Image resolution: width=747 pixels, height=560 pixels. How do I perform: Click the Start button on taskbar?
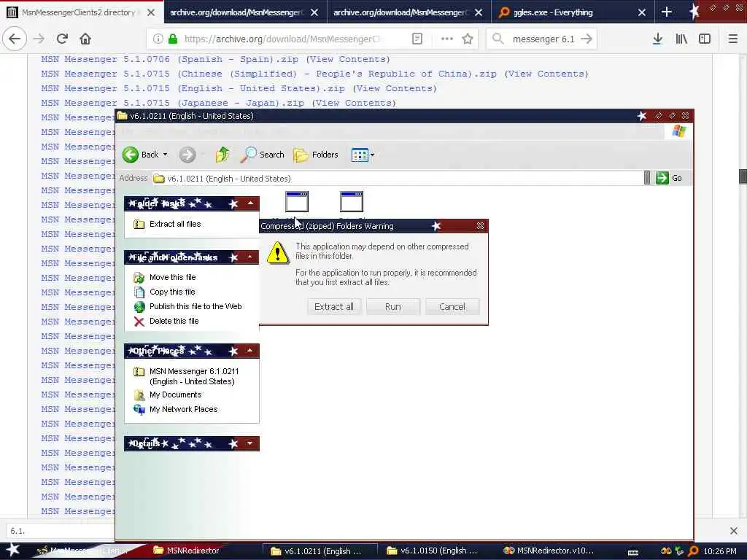(13, 551)
